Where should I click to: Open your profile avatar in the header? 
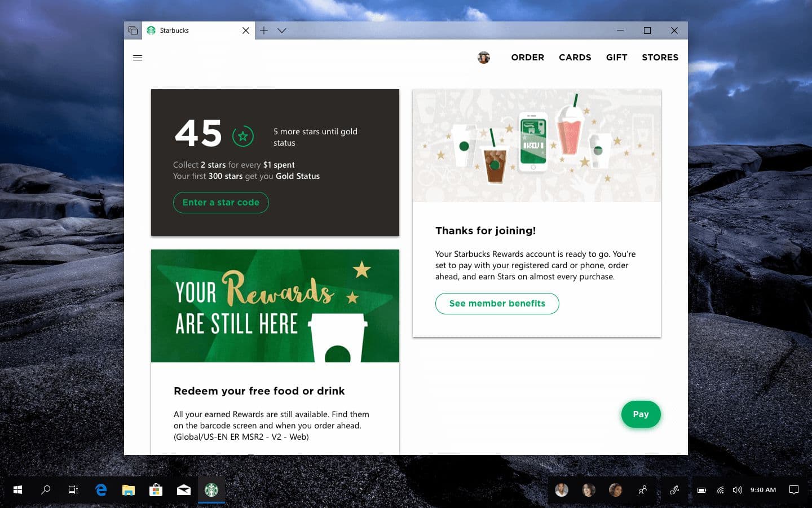[483, 57]
